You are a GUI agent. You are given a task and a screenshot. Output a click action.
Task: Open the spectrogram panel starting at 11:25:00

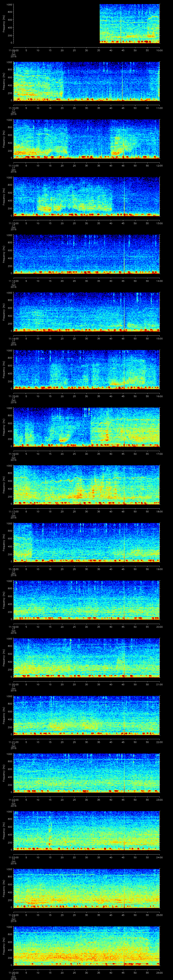coord(86,946)
